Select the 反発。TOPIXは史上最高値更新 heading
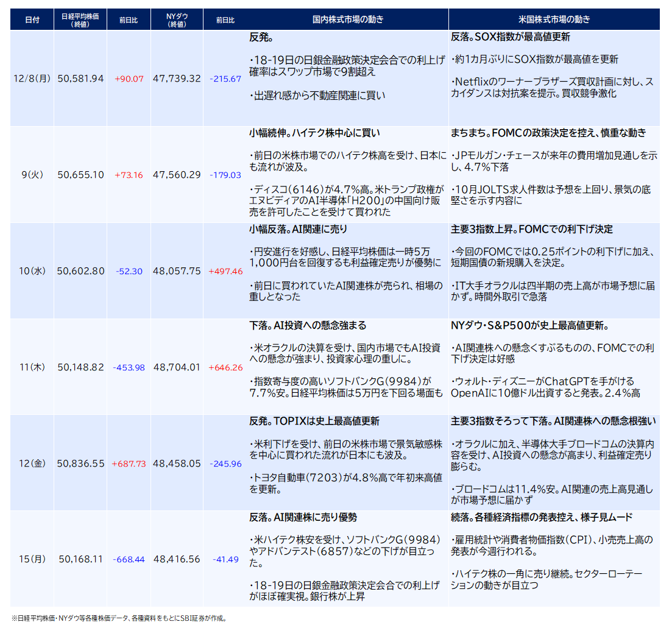672x628 pixels. [x=314, y=422]
